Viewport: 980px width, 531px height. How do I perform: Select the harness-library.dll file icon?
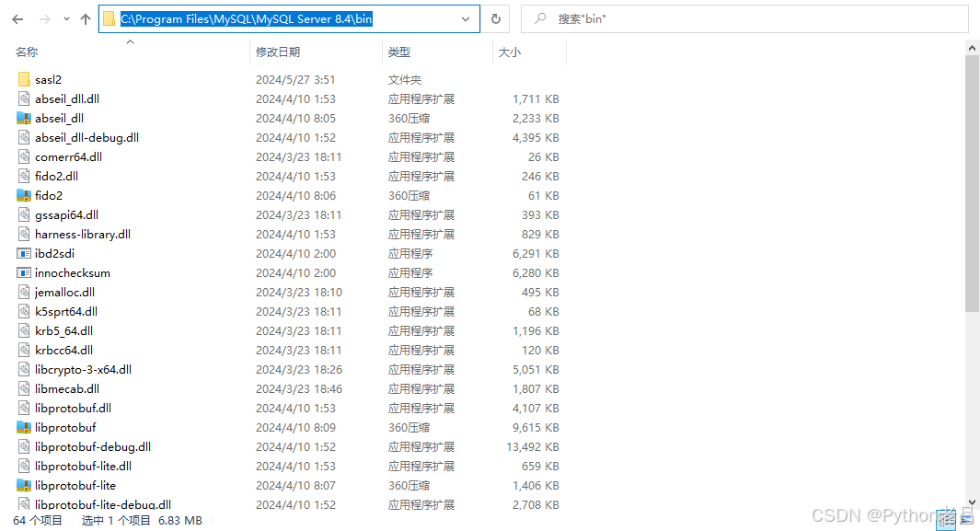(24, 235)
